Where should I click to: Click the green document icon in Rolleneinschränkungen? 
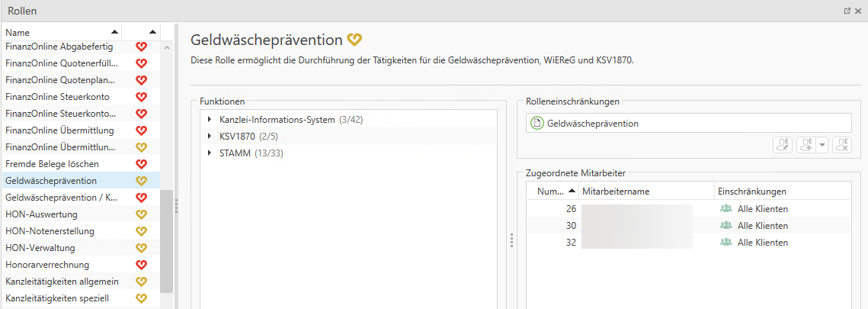click(x=537, y=123)
